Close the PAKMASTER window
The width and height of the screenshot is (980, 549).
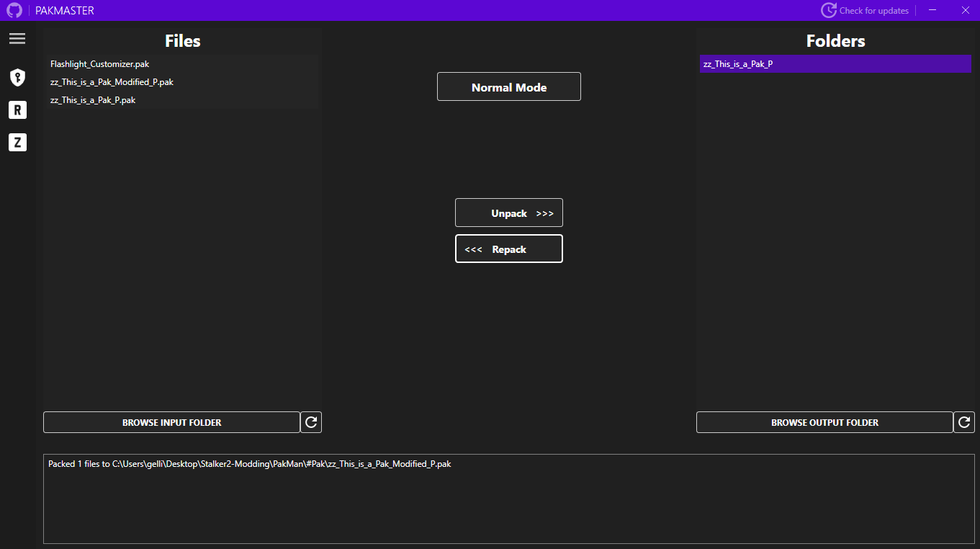(965, 10)
